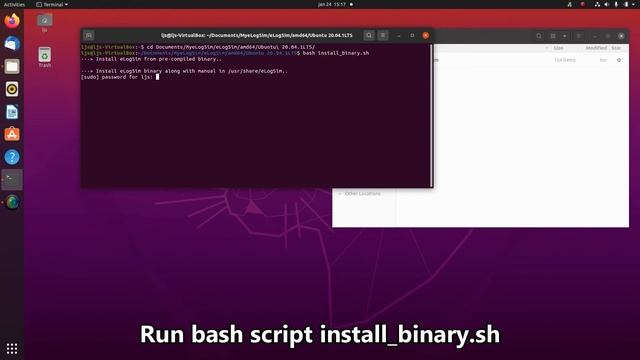The image size is (640, 360).
Task: Open the Home folder desktop icon
Action: coord(44,23)
